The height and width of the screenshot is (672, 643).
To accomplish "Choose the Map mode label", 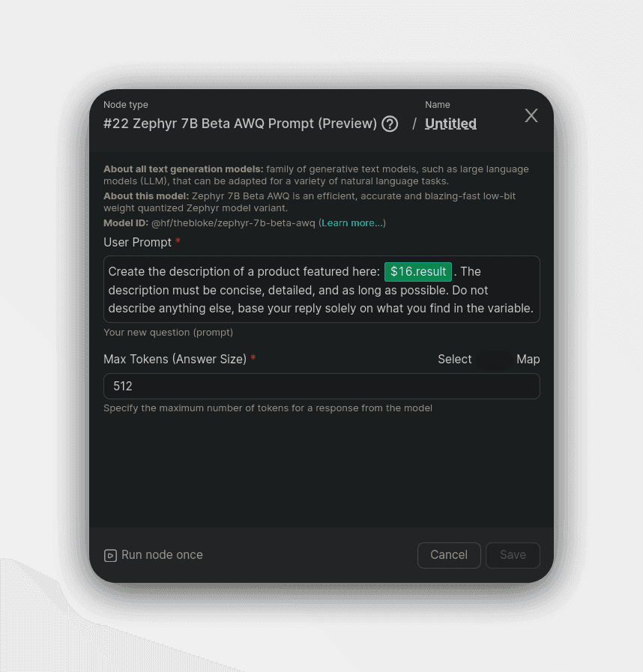I will (x=528, y=360).
